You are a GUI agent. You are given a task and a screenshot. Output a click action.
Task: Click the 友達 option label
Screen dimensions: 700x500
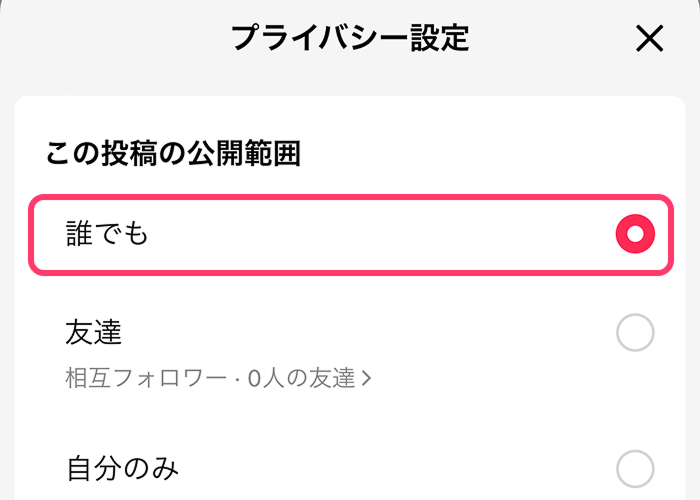(94, 332)
